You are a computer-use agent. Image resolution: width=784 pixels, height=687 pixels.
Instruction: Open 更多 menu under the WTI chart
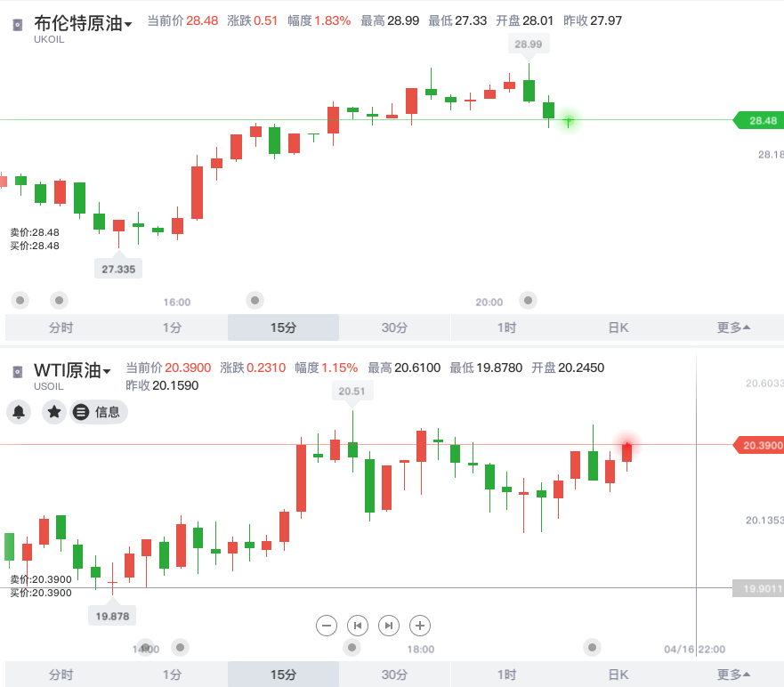[733, 675]
